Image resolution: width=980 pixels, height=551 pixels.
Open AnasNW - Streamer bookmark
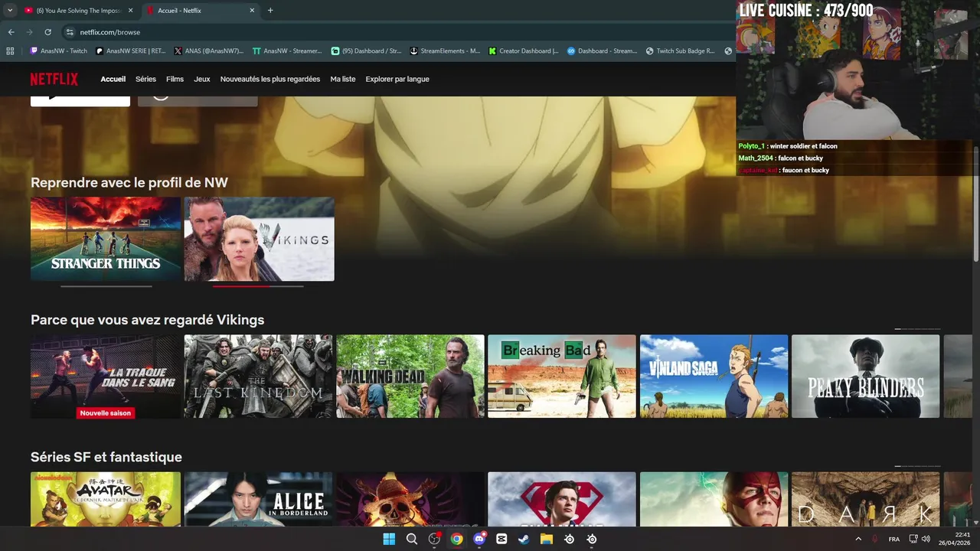click(x=287, y=51)
